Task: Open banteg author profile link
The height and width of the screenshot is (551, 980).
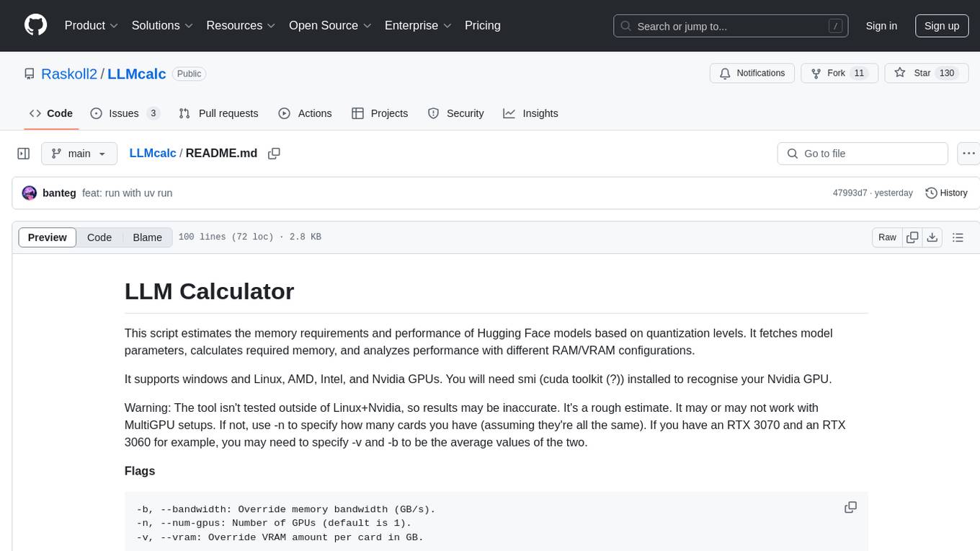Action: [x=59, y=193]
